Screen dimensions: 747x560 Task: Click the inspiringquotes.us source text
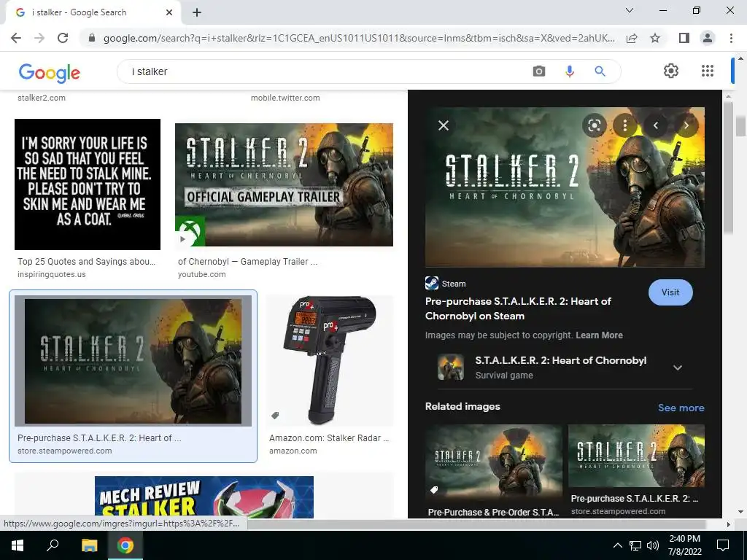pyautogui.click(x=52, y=274)
